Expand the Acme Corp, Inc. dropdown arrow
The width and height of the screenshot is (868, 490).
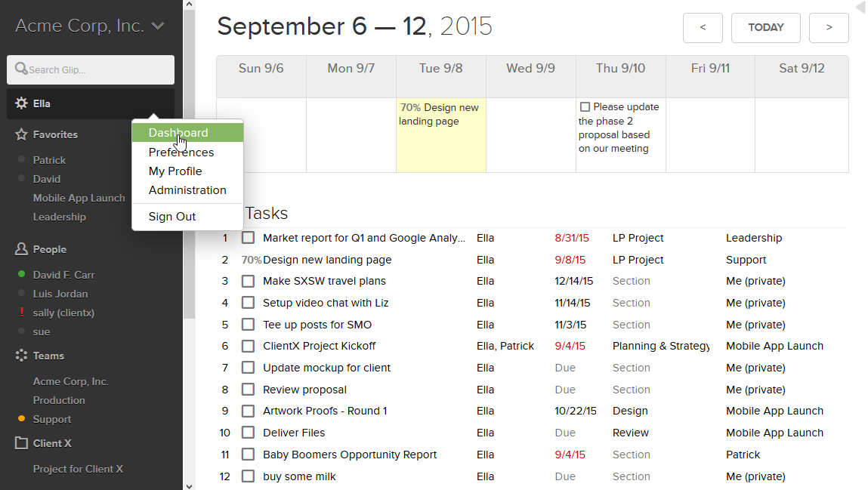(x=158, y=26)
